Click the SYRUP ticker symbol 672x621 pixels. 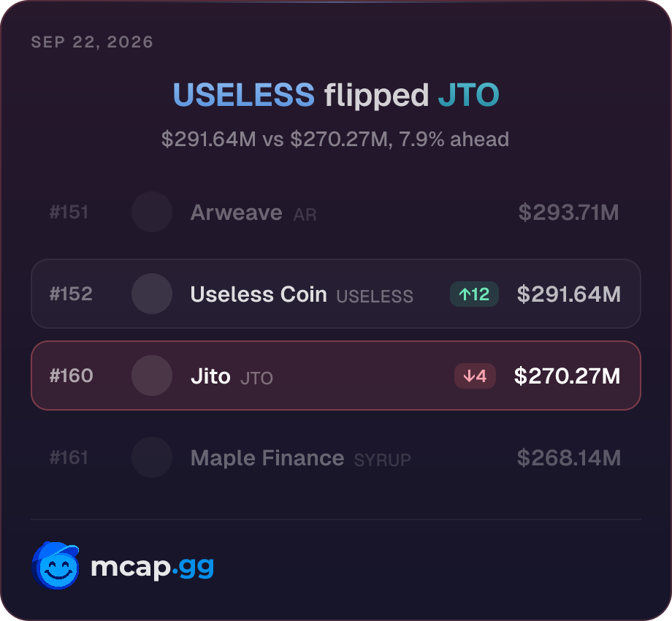pos(382,460)
